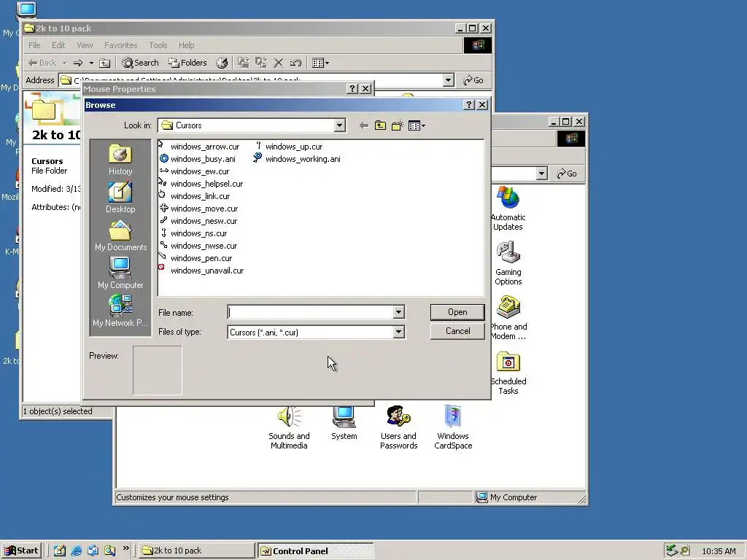Open History in Browse places bar

pos(120,160)
